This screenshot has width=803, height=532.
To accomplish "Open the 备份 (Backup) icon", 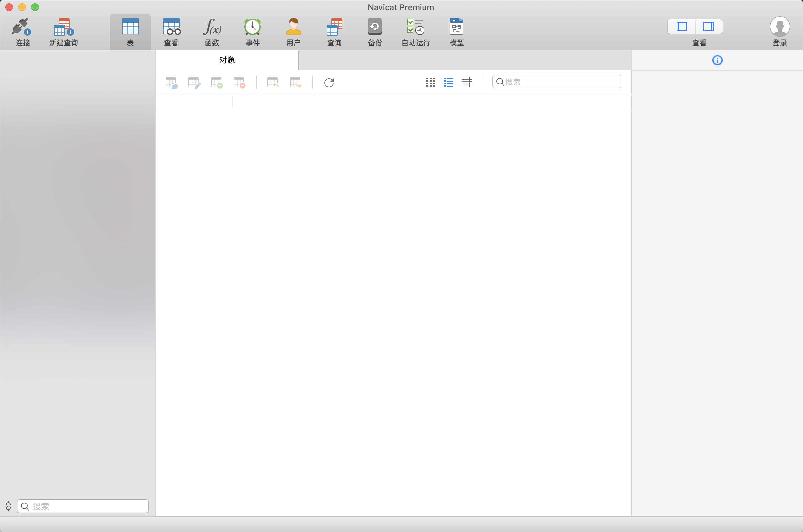I will point(375,27).
